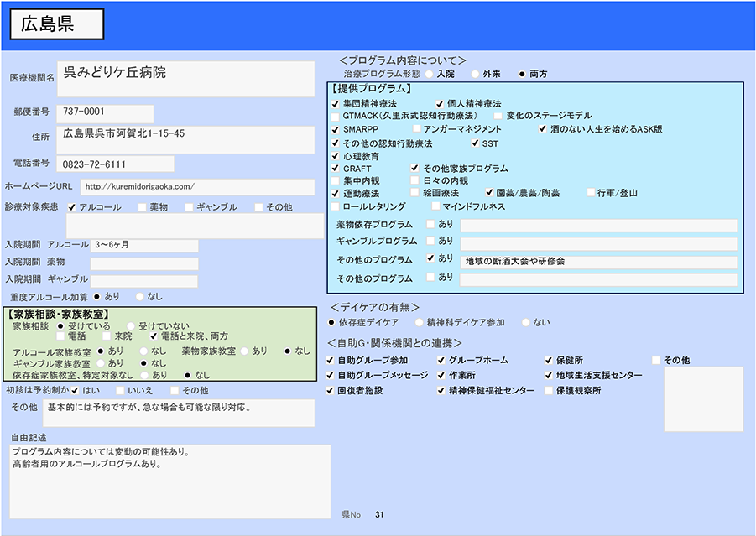Select the 精神科デイケア参加 radio option
The image size is (756, 536).
coord(419,322)
